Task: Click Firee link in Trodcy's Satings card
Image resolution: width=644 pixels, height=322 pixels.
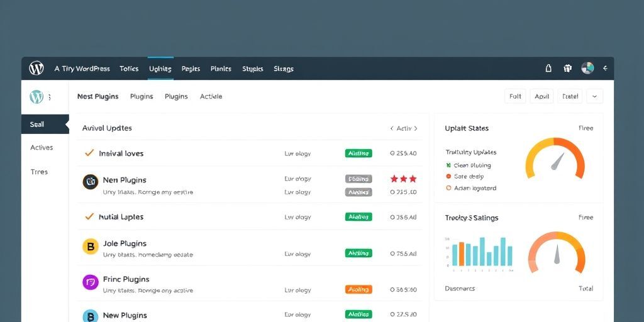Action: click(x=586, y=217)
